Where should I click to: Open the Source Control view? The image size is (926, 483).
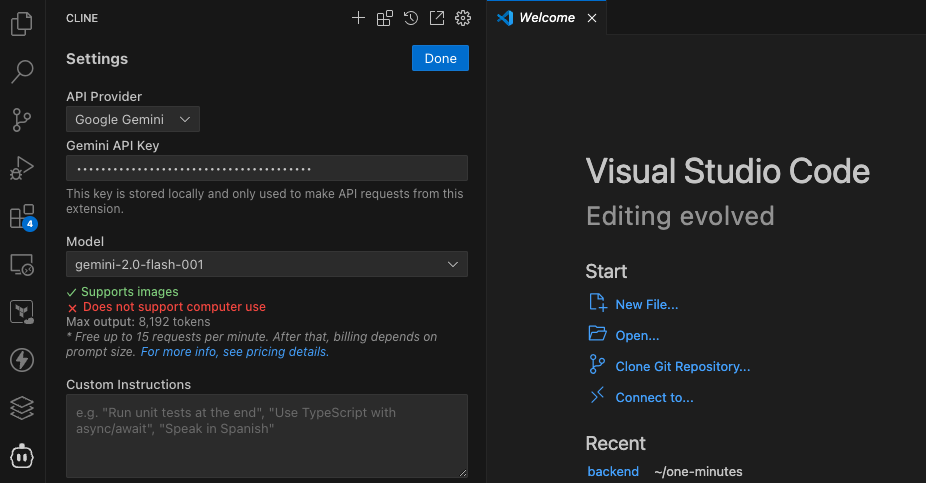[22, 120]
